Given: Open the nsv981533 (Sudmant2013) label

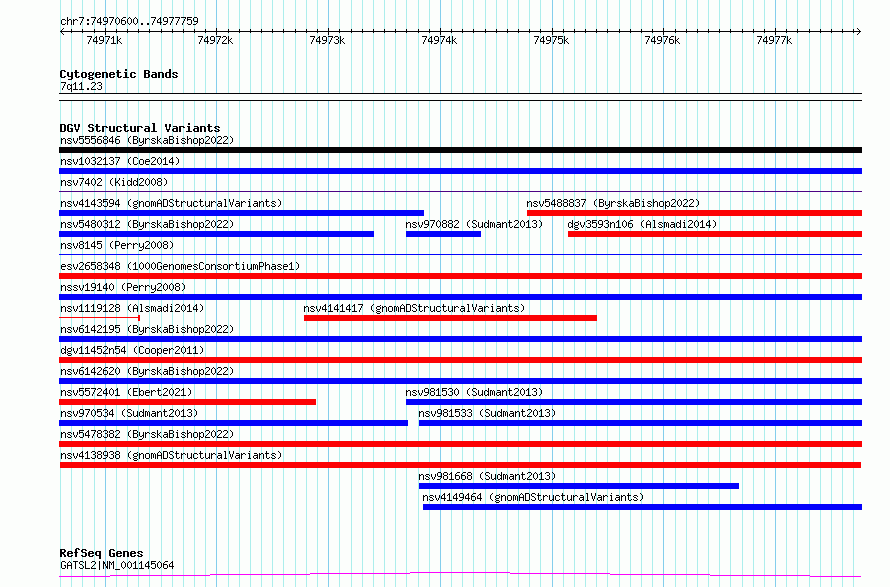Looking at the screenshot, I should [x=487, y=413].
